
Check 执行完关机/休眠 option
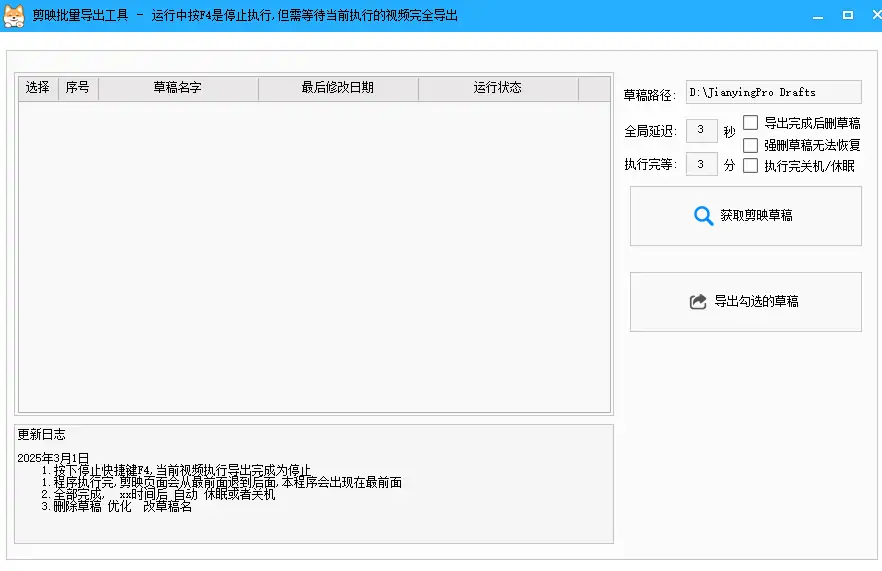point(750,165)
